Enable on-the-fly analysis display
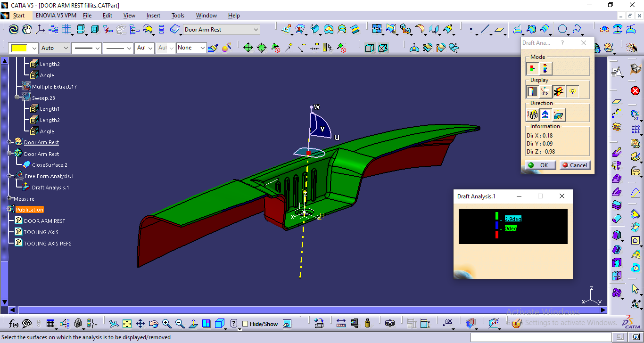The image size is (644, 343). (546, 91)
